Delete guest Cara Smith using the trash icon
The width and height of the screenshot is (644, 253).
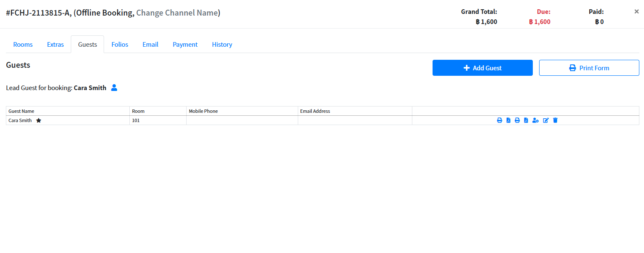[555, 120]
